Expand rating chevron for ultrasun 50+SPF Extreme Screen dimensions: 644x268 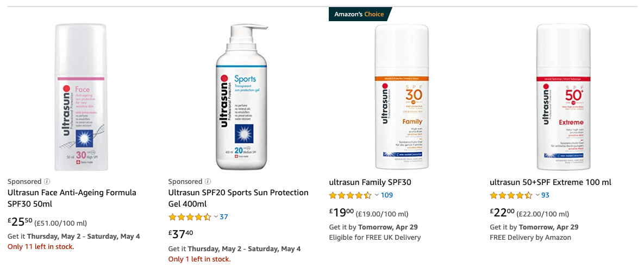coord(537,195)
